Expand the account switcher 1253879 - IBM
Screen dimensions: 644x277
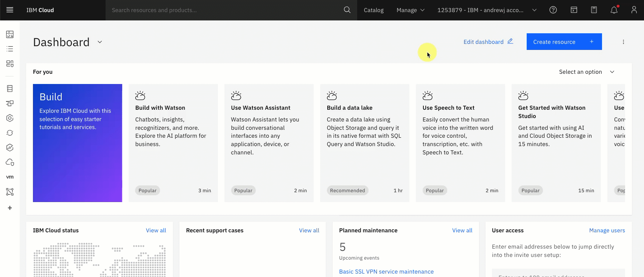click(x=487, y=10)
